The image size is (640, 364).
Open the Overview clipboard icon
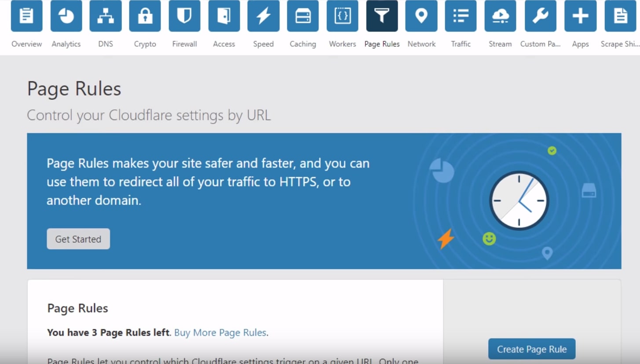pyautogui.click(x=26, y=16)
